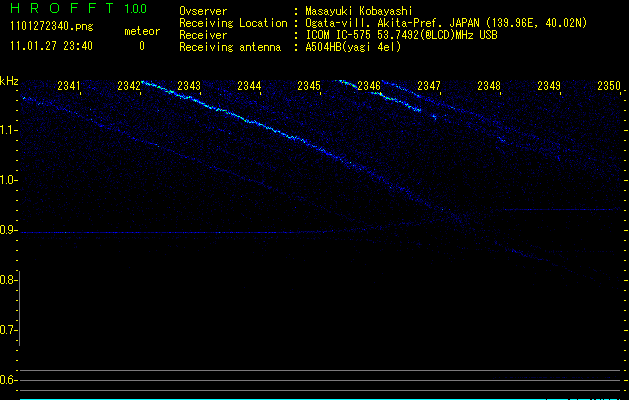Click time marker 2349
The height and width of the screenshot is (400, 629).
tap(549, 86)
